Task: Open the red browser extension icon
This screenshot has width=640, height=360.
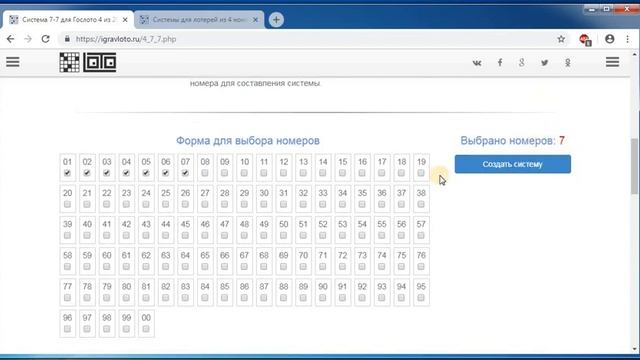Action: click(x=585, y=40)
